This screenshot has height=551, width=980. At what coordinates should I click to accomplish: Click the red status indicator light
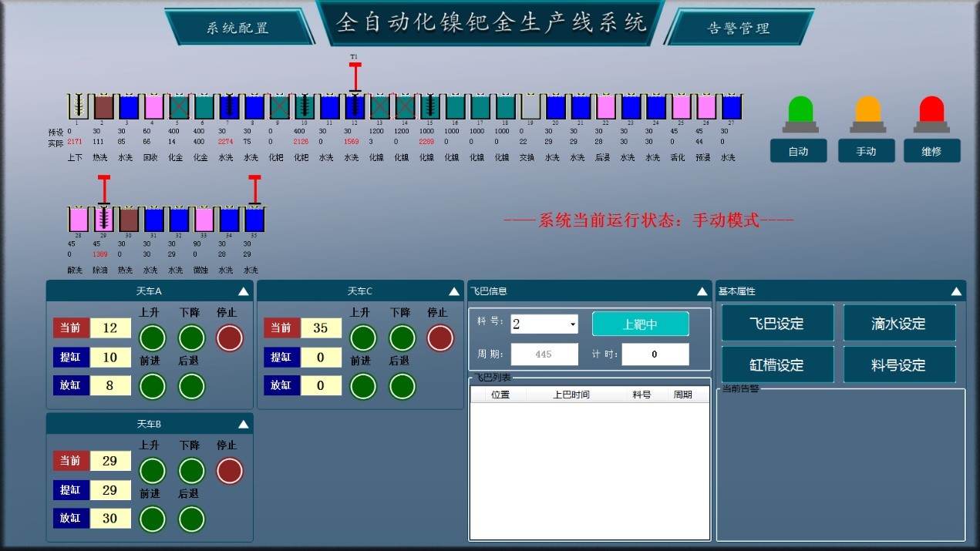coord(931,114)
